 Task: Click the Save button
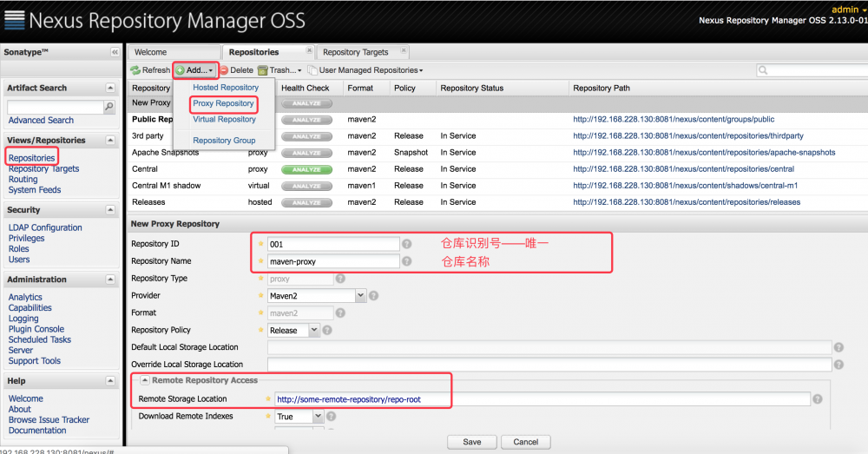[471, 442]
